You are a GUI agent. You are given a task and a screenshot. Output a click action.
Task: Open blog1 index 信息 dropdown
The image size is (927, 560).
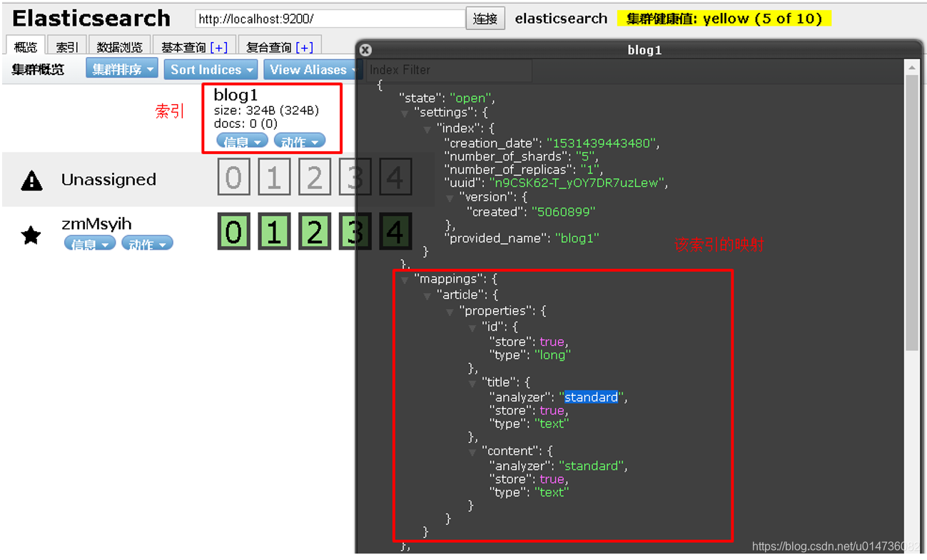pyautogui.click(x=243, y=142)
